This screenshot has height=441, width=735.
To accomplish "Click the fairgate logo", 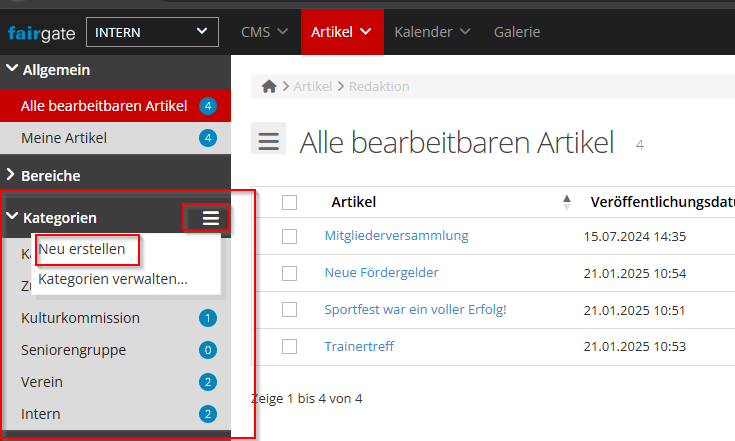I will click(x=41, y=32).
